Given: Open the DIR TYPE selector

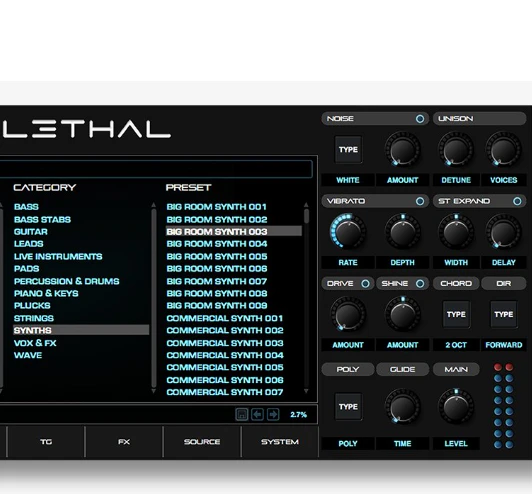Looking at the screenshot, I should tap(504, 315).
